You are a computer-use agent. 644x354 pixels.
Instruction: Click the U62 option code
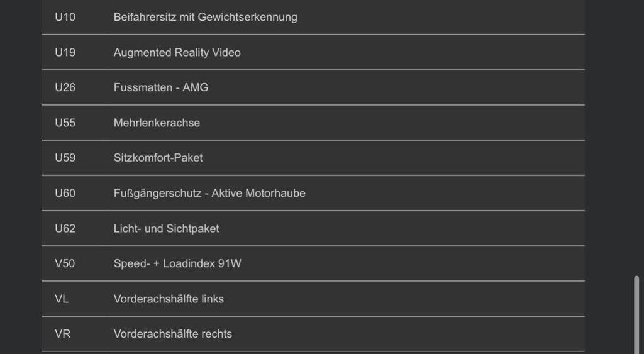pos(65,228)
